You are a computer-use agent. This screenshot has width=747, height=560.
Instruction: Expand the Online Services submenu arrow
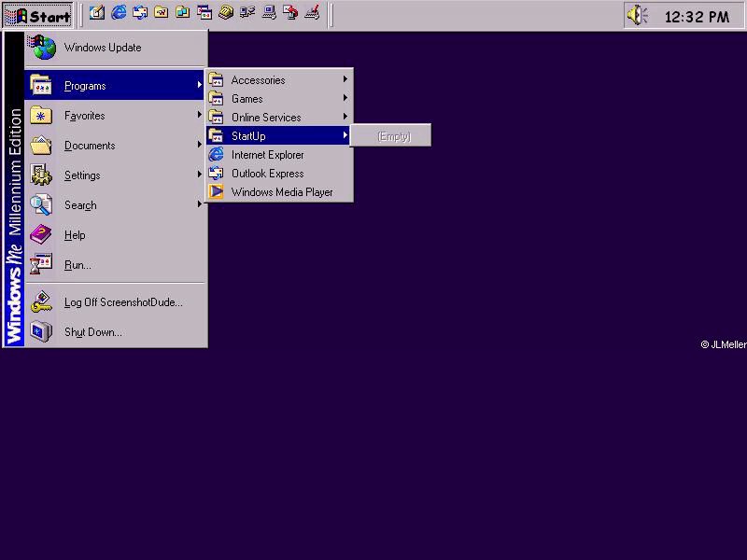point(345,116)
